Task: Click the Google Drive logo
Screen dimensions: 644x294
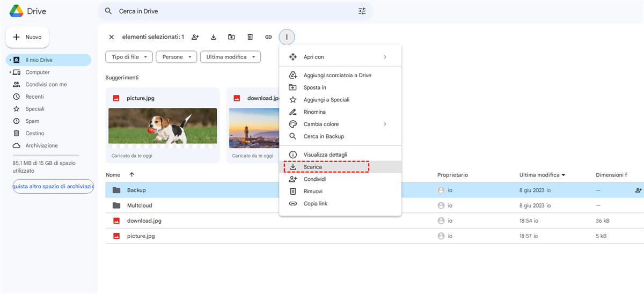Action: [x=16, y=11]
